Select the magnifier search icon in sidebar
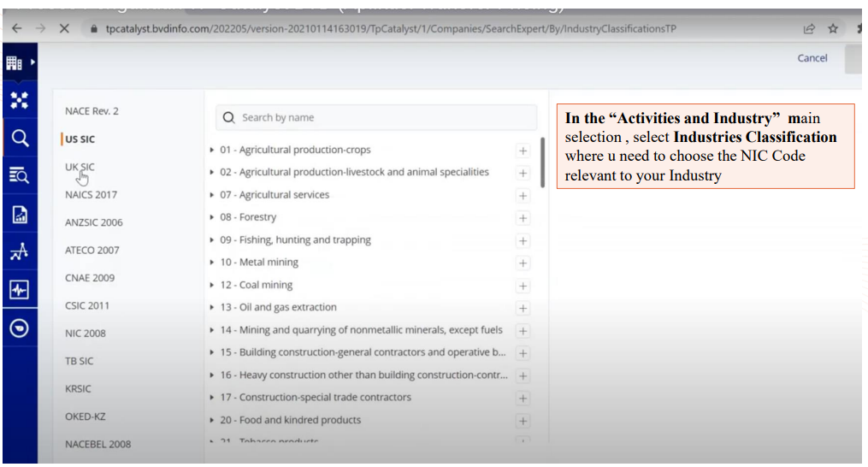868x467 pixels. pyautogui.click(x=19, y=139)
